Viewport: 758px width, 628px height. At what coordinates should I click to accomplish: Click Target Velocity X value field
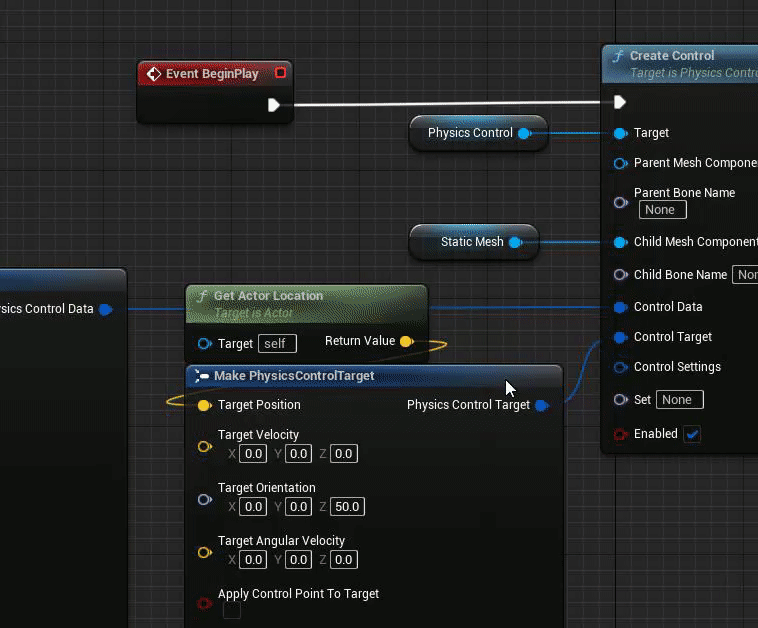(253, 454)
